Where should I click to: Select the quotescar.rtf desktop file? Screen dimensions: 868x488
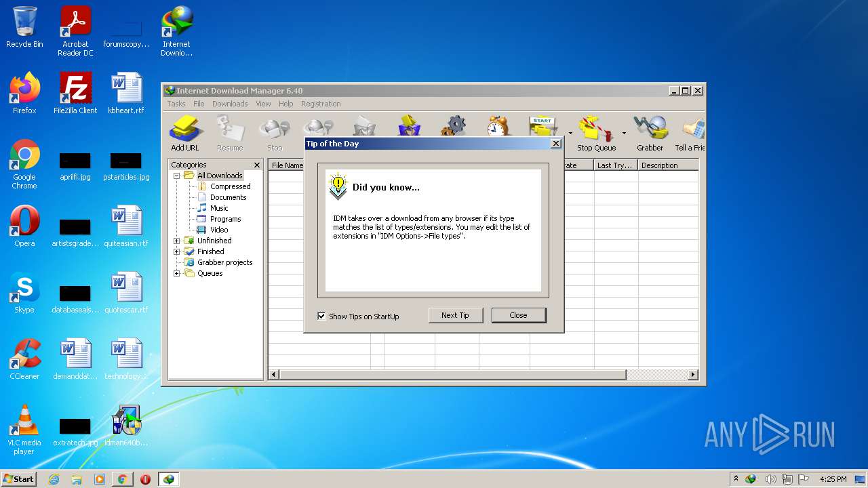126,293
